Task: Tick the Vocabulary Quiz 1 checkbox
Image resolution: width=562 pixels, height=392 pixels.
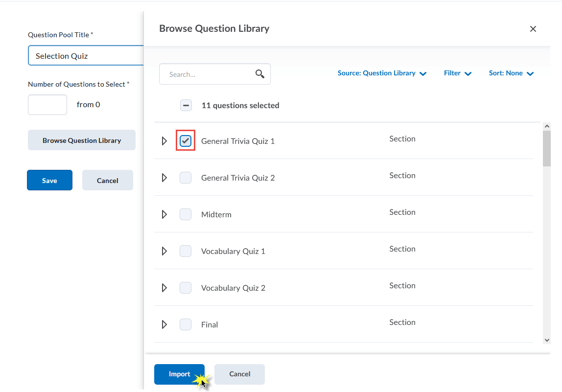Action: (x=186, y=251)
